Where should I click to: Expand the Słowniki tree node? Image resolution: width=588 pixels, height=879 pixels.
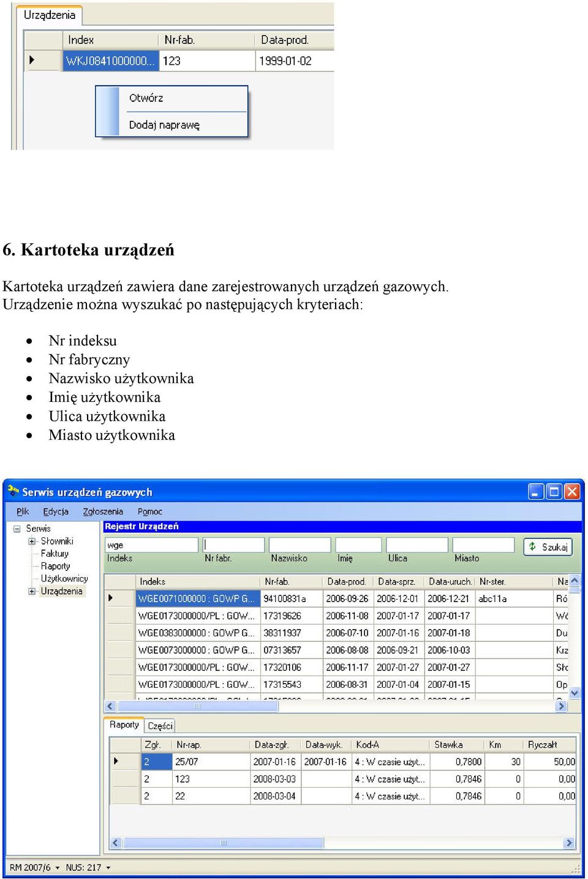click(32, 541)
